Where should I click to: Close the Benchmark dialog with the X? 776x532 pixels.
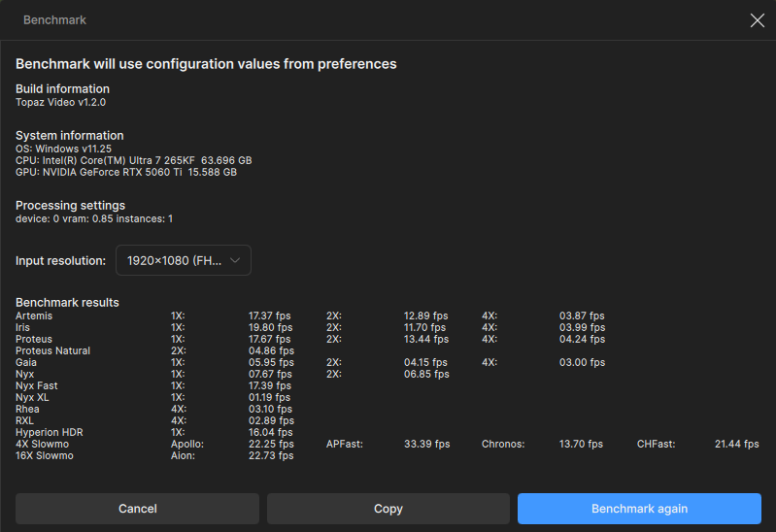pos(758,20)
